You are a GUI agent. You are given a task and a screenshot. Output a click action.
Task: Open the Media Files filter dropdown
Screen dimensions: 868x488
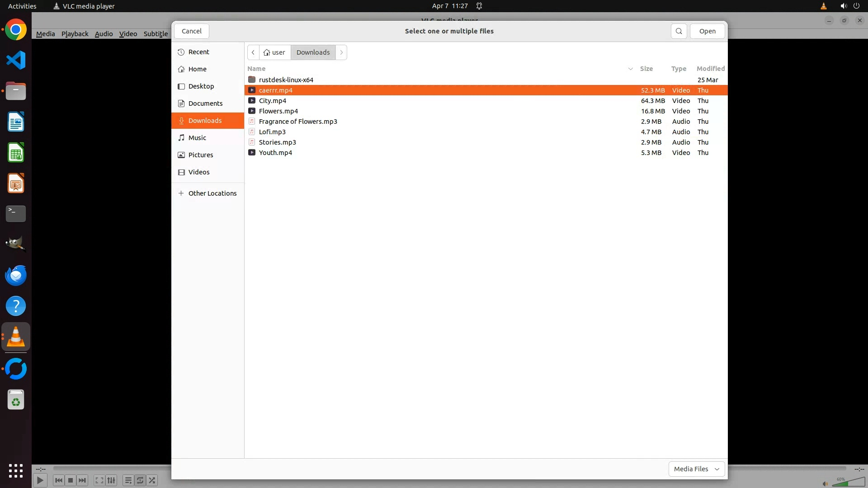tap(696, 469)
